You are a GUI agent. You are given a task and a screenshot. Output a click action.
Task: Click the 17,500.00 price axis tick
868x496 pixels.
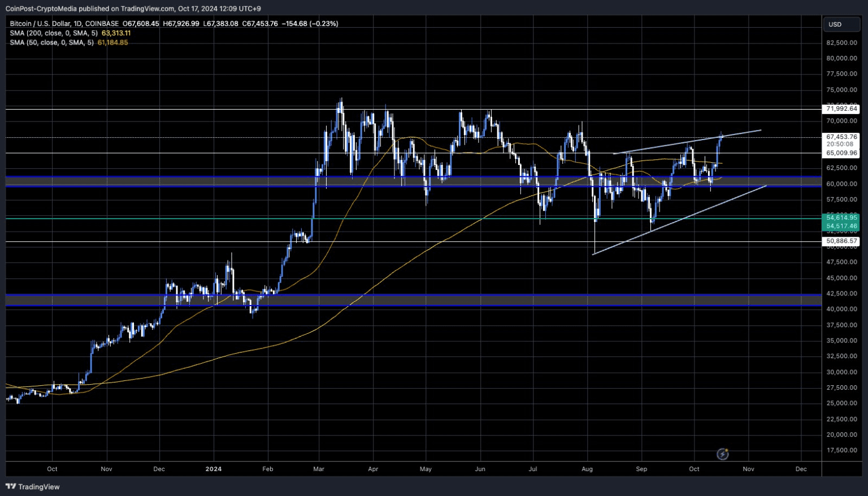pyautogui.click(x=842, y=450)
